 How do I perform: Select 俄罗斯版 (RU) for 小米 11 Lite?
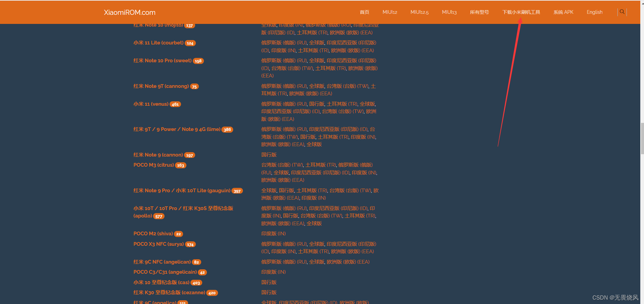[284, 43]
